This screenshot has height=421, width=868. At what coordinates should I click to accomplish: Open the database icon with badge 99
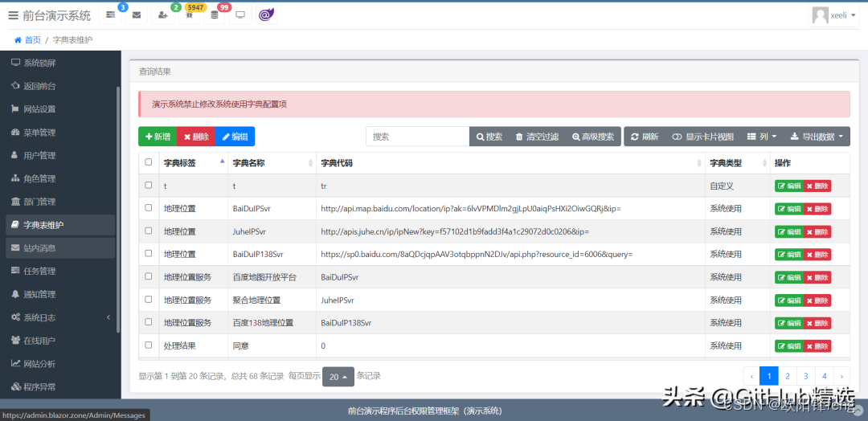[215, 15]
